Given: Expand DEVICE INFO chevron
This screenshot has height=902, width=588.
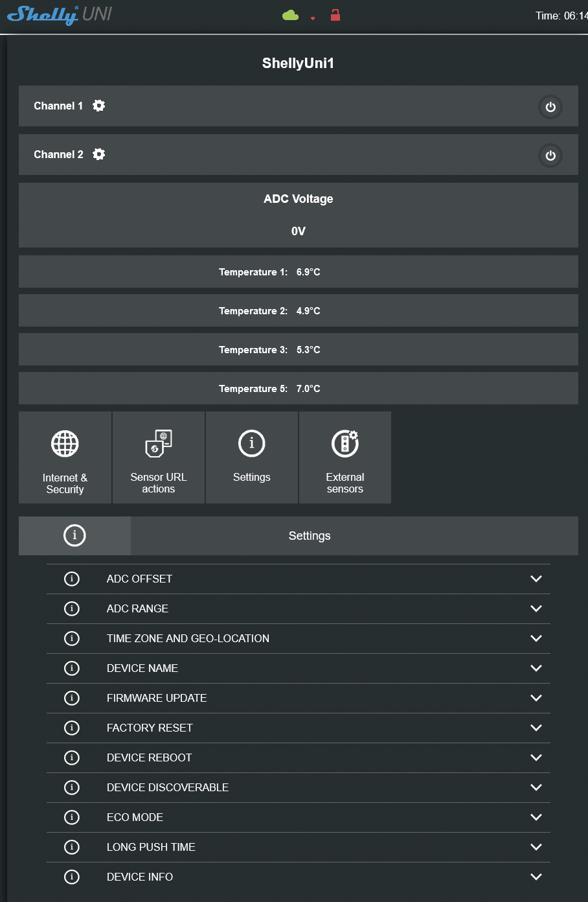Looking at the screenshot, I should [x=536, y=877].
